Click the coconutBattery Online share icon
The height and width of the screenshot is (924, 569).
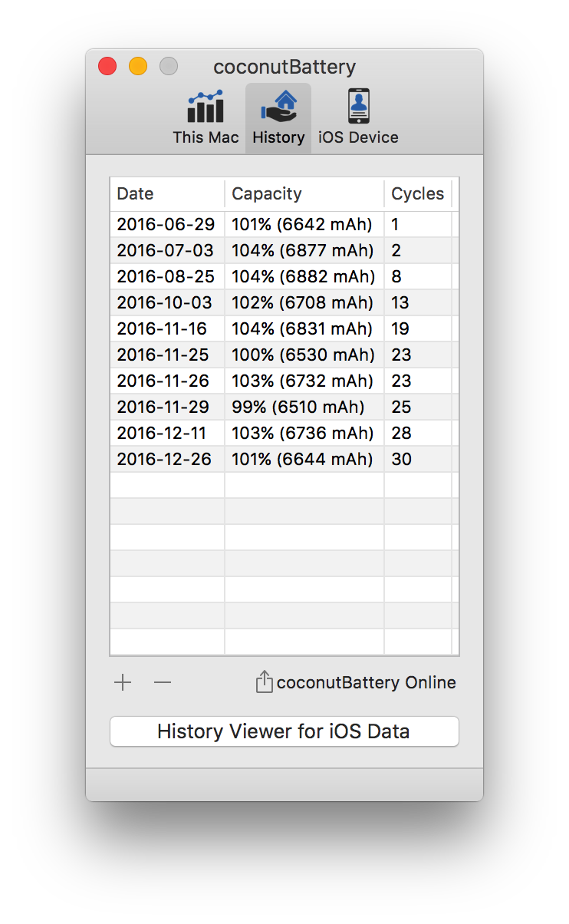coord(264,681)
